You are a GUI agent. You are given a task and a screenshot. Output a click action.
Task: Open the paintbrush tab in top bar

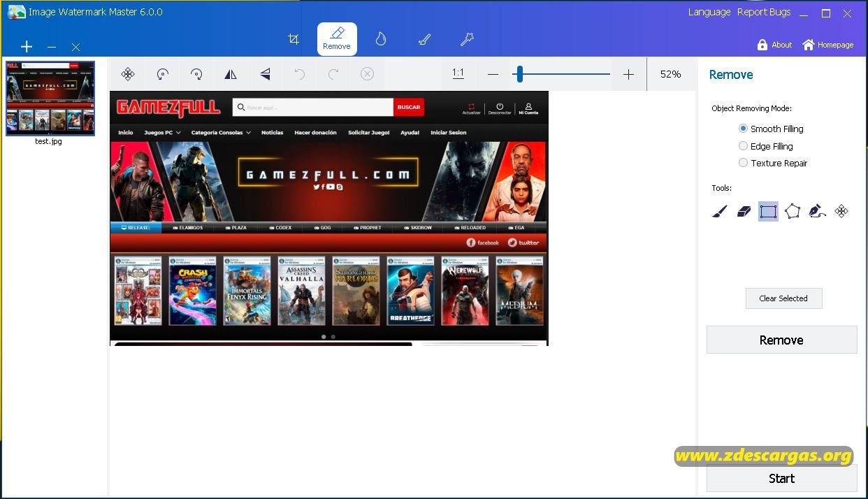click(x=424, y=39)
